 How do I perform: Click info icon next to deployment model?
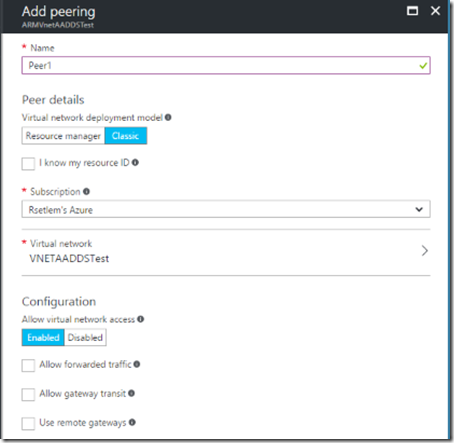(168, 117)
